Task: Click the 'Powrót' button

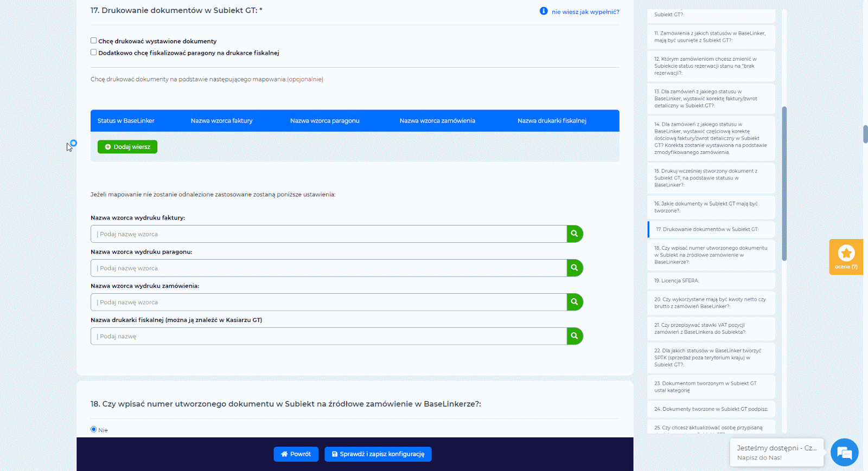Action: [x=296, y=454]
